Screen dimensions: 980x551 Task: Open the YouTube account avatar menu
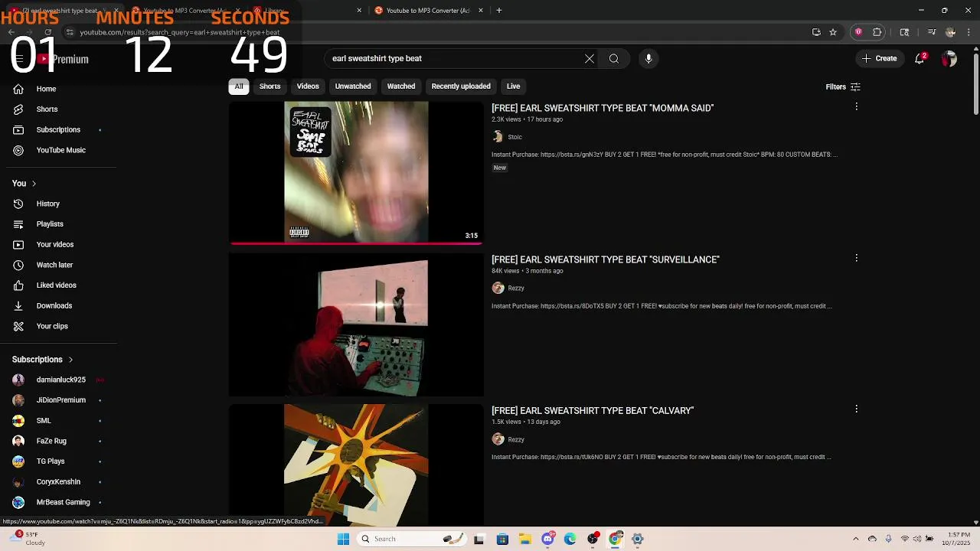tap(949, 59)
